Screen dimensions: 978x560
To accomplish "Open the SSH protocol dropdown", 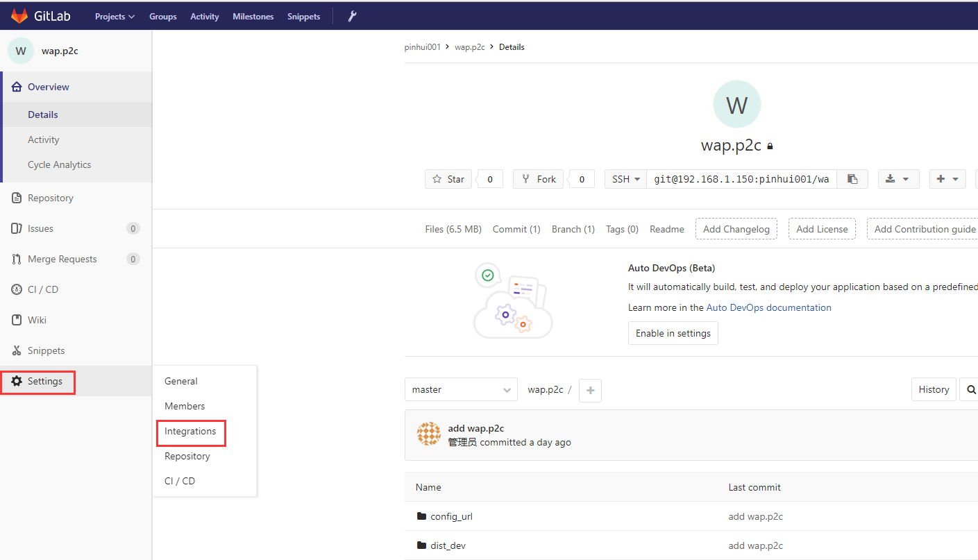I will click(x=625, y=179).
